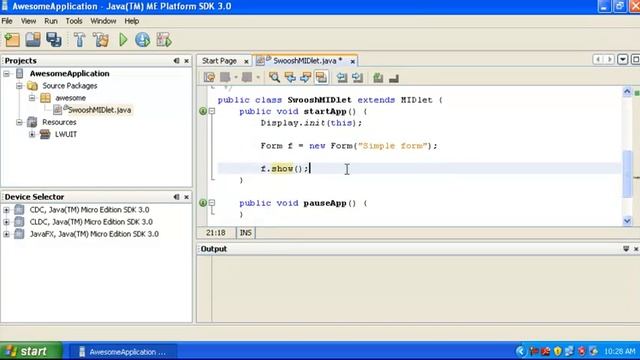Close the Output panel

[x=636, y=249]
